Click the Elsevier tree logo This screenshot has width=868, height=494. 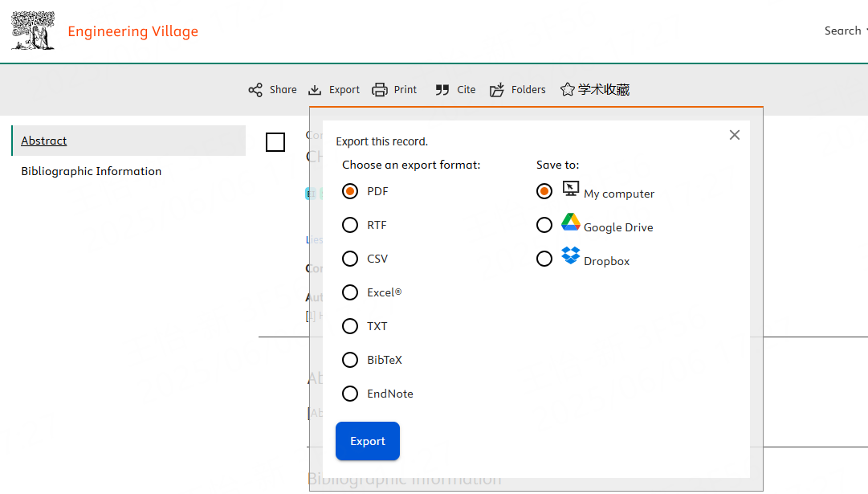pos(33,31)
